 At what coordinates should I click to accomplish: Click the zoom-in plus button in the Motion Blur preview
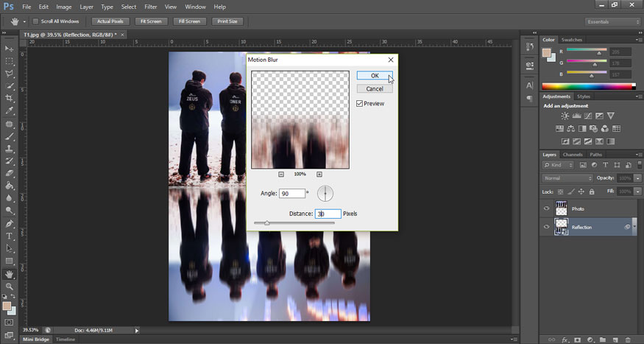point(319,174)
